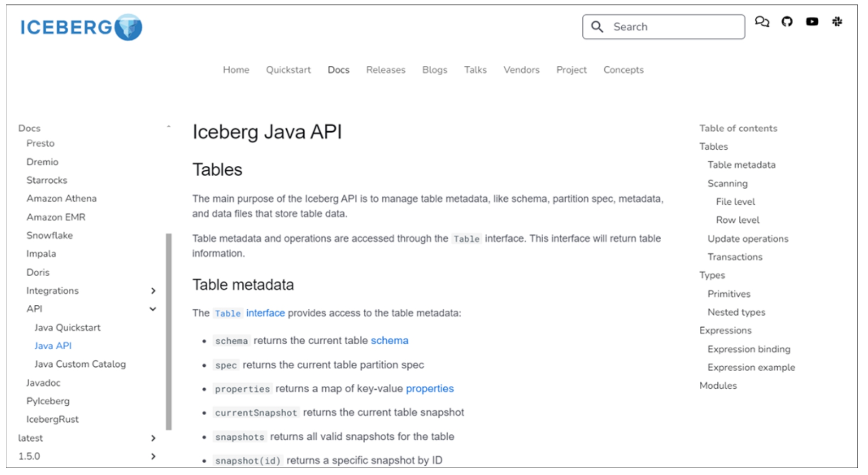Go to the Quickstart navigation tab

[x=288, y=70]
